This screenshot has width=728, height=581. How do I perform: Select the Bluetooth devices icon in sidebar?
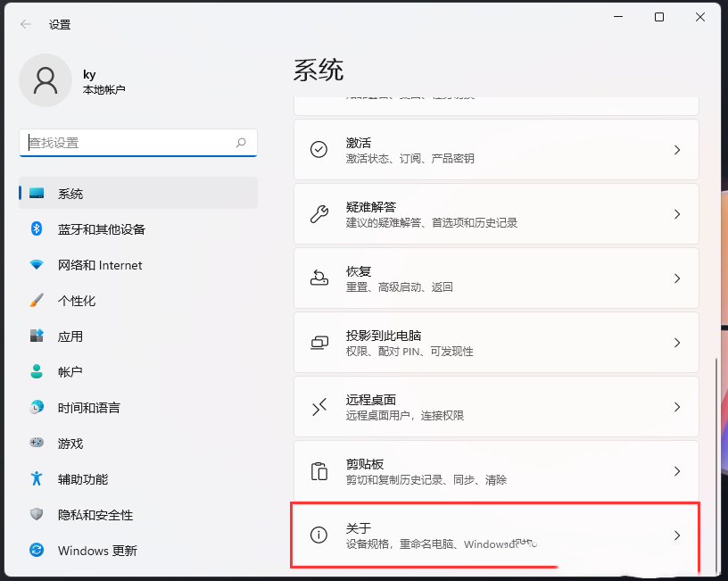pyautogui.click(x=37, y=229)
